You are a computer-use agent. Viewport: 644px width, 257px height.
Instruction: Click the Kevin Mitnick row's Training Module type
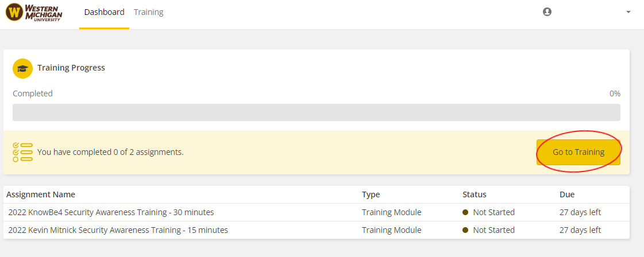click(391, 230)
